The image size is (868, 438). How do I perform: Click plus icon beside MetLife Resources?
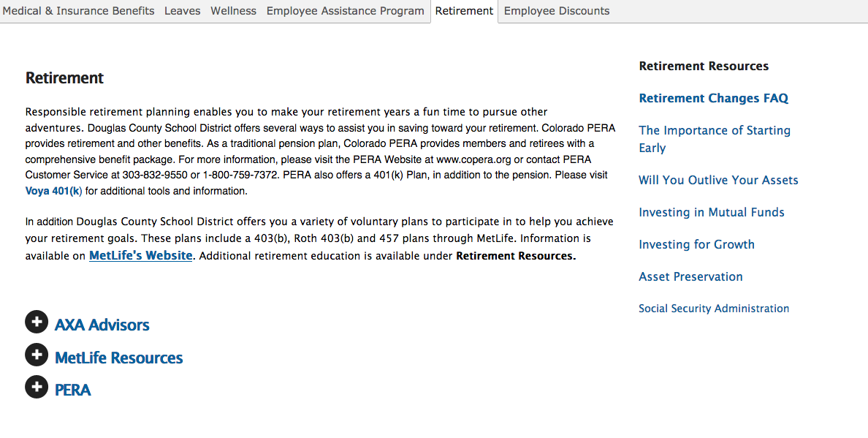click(37, 355)
